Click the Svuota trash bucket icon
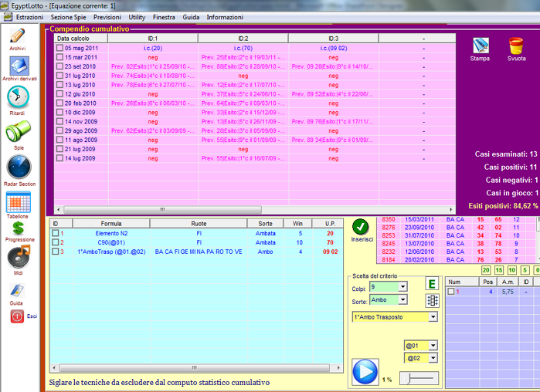Image resolution: width=540 pixels, height=392 pixels. (x=516, y=46)
